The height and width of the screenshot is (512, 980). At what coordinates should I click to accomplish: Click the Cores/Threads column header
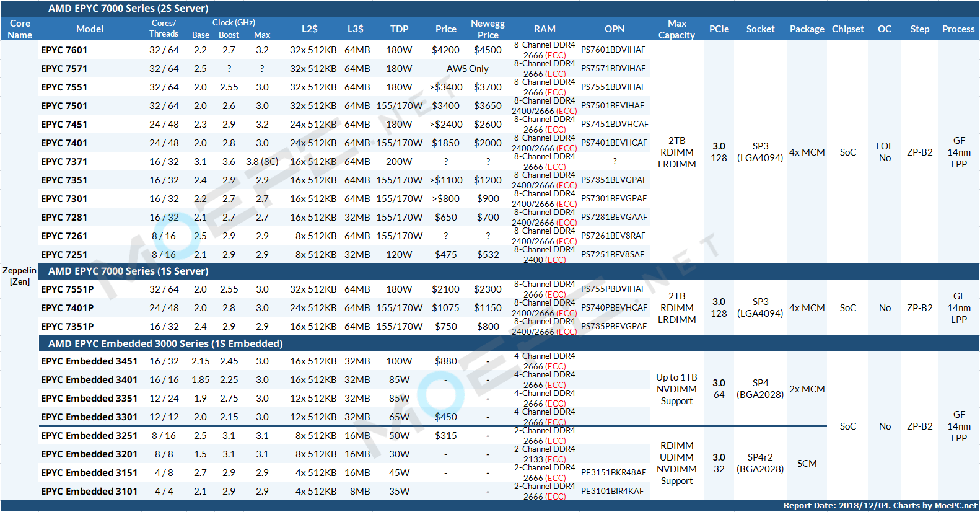pyautogui.click(x=164, y=29)
